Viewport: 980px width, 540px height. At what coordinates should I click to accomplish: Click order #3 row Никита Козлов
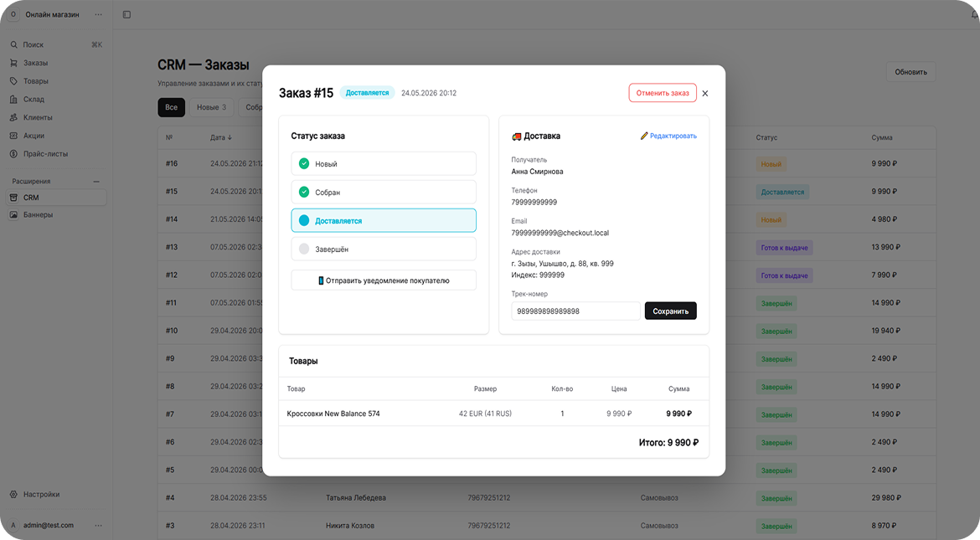[547, 526]
